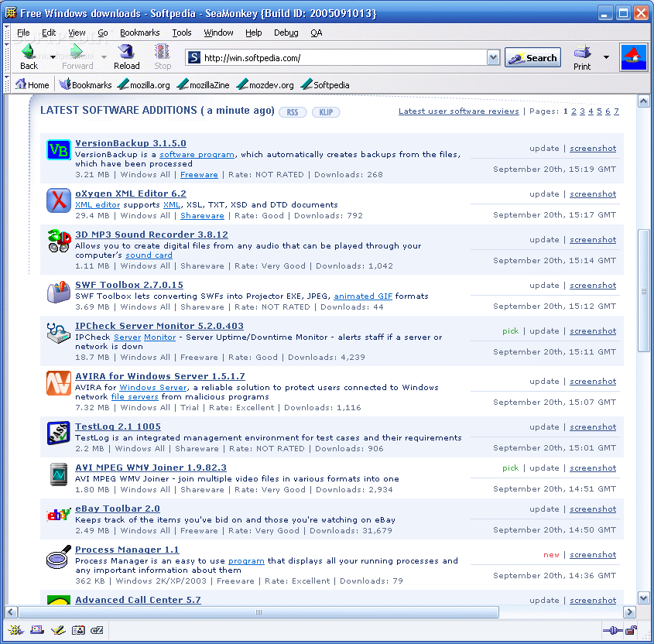Click the oXygen XML Editor red X icon

click(58, 200)
